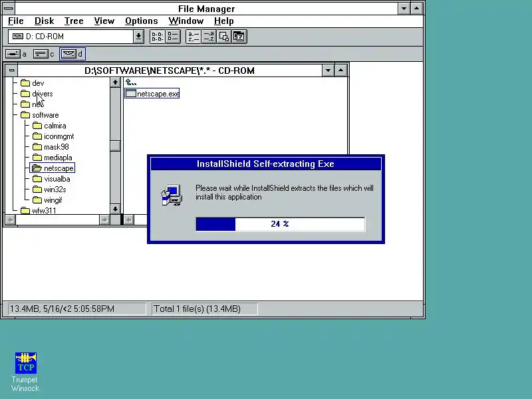Select the drivers folder label in tree

coord(43,94)
